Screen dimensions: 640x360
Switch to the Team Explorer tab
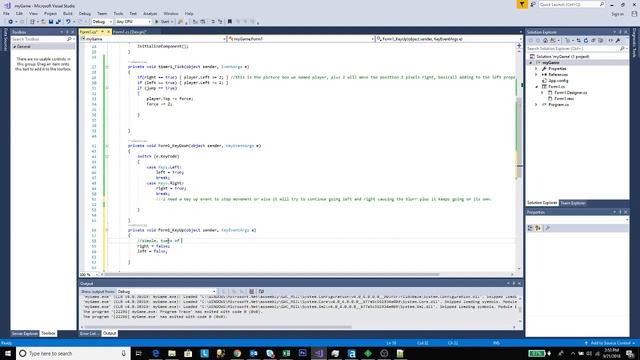pos(573,203)
